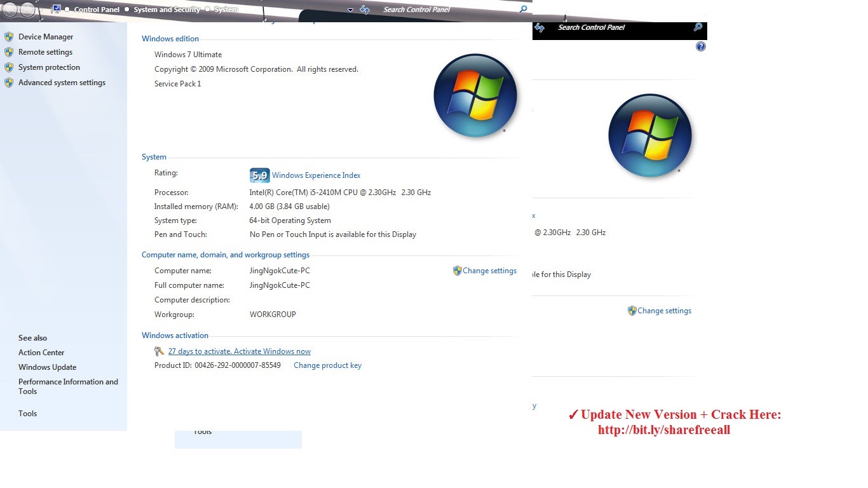The height and width of the screenshot is (488, 868).
Task: Open the Windows Experience Index link
Action: (x=316, y=175)
